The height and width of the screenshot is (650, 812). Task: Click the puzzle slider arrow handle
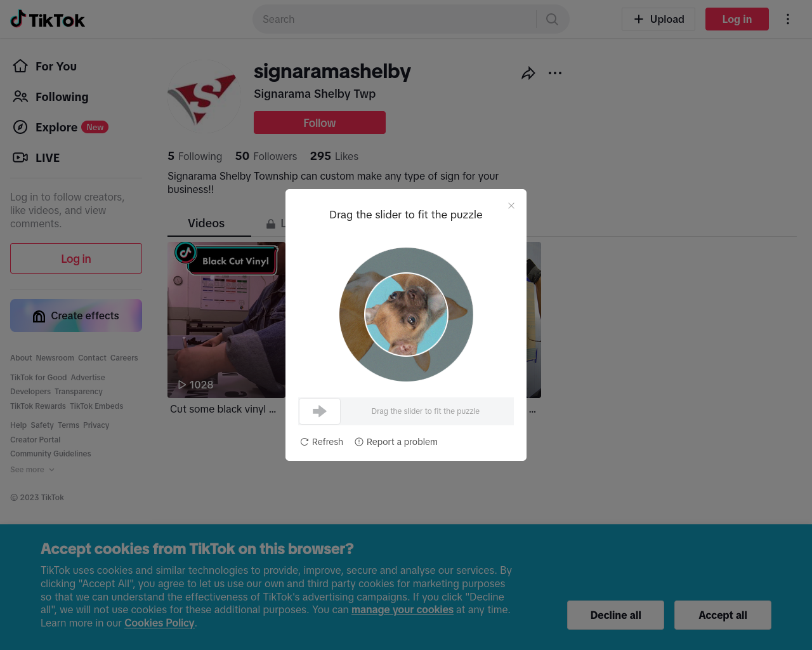point(320,411)
